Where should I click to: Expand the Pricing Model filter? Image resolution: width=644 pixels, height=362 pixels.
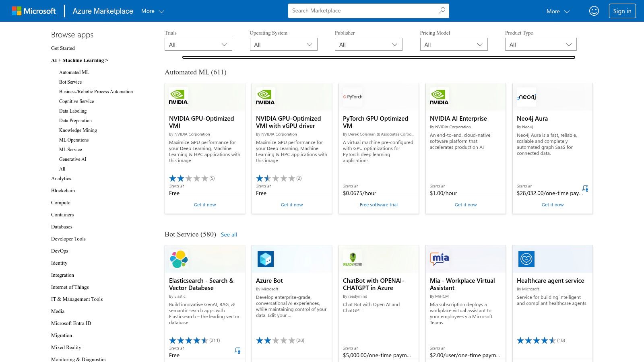tap(454, 44)
